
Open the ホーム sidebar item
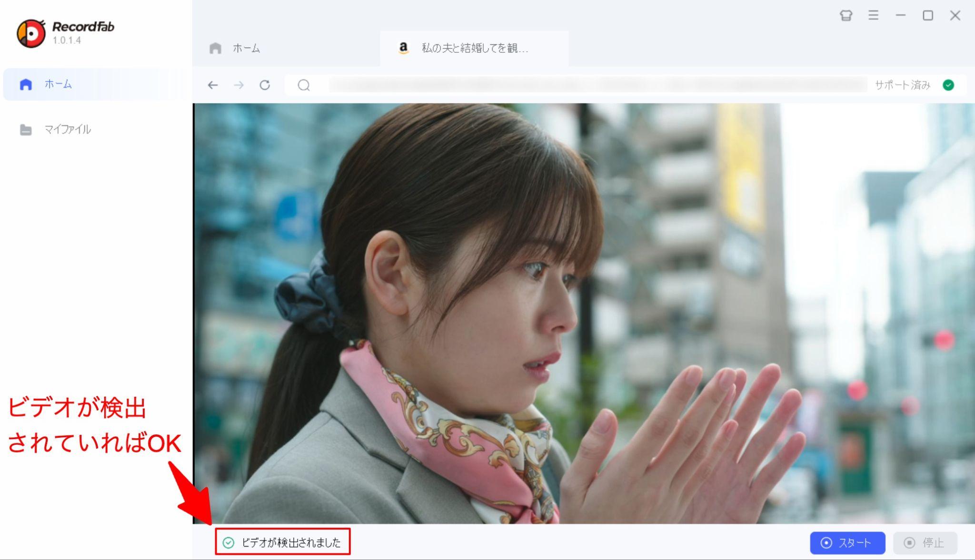(x=97, y=84)
